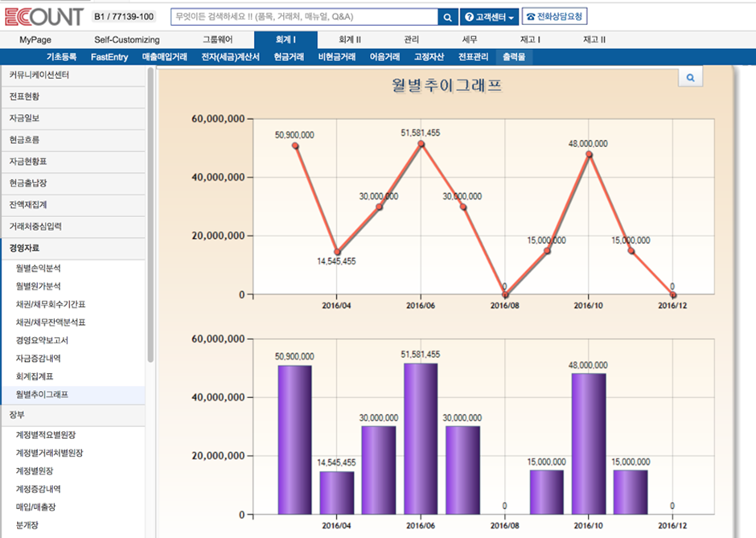This screenshot has height=538, width=756.
Task: Open the 고정자산 submenu
Action: click(429, 57)
